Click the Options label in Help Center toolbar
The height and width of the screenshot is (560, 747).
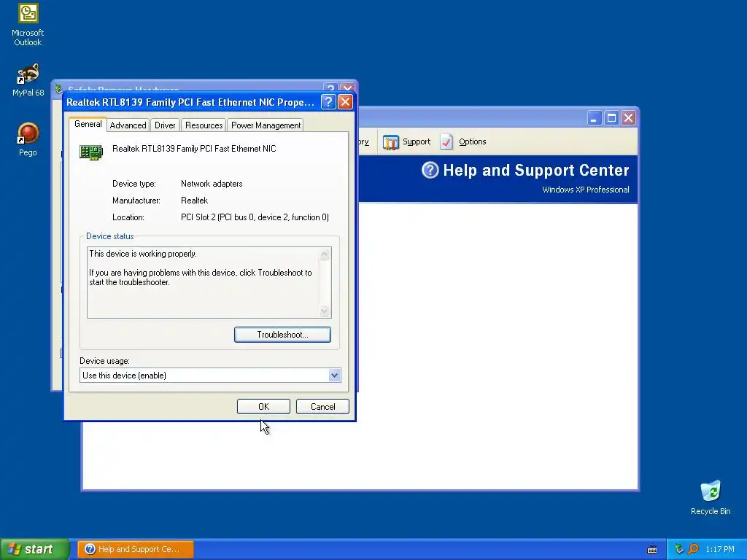(472, 141)
